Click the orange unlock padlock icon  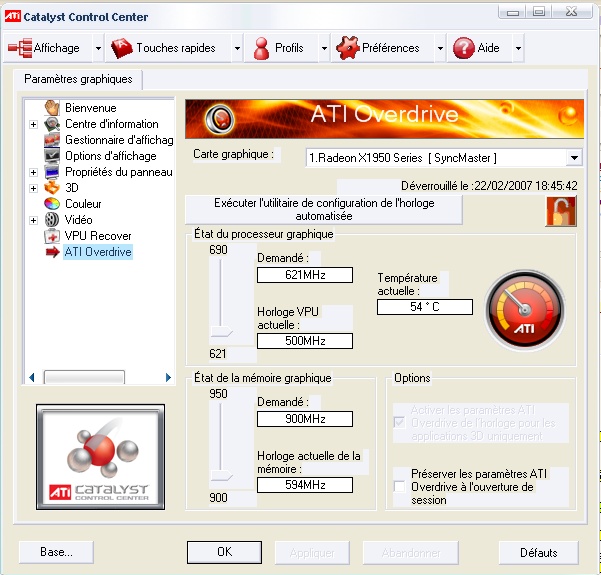[561, 211]
